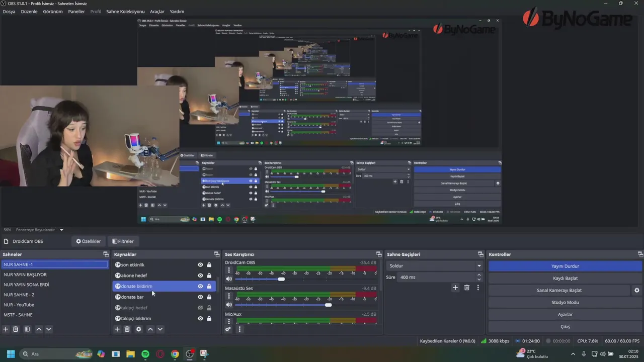Add a new source in the Kaynaklar panel

117,329
